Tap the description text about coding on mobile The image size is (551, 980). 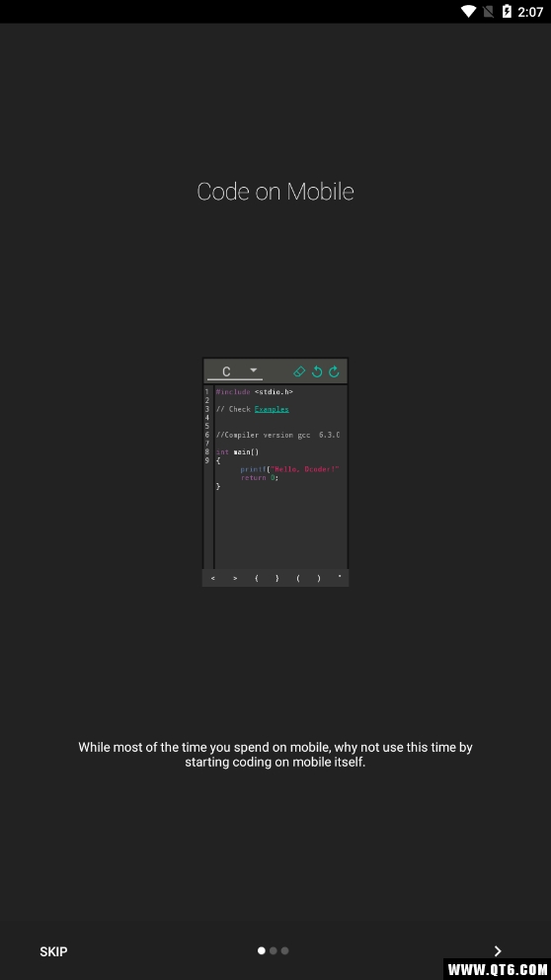275,755
